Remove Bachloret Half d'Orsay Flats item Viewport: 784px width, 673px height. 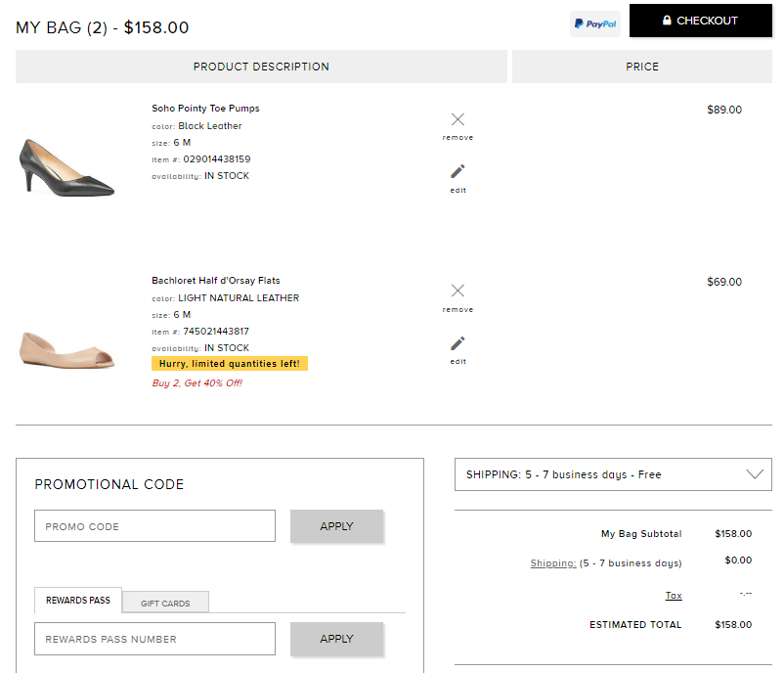click(x=457, y=295)
